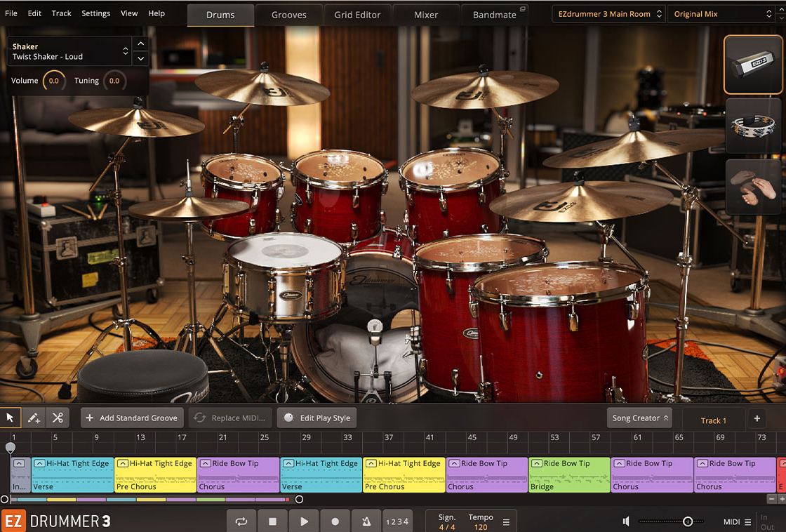Select the Bridge Ride Bow Tip block
Viewport: 786px width, 532px height.
[x=569, y=475]
